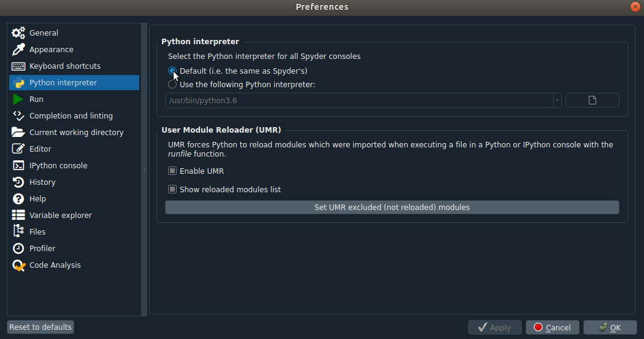644x339 pixels.
Task: Select Use the following Python interpreter option
Action: pos(172,84)
